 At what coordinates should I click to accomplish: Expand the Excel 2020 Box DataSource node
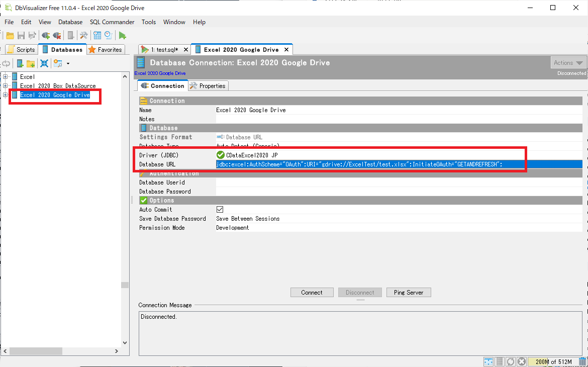click(5, 86)
